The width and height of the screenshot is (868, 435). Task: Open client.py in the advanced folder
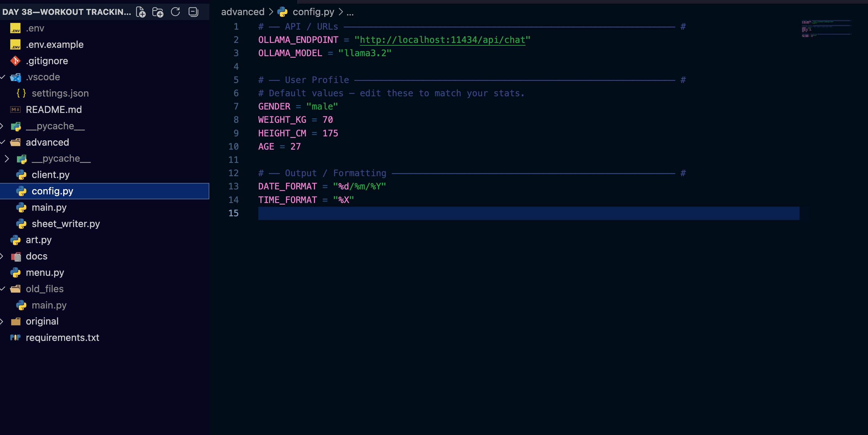pos(104,175)
